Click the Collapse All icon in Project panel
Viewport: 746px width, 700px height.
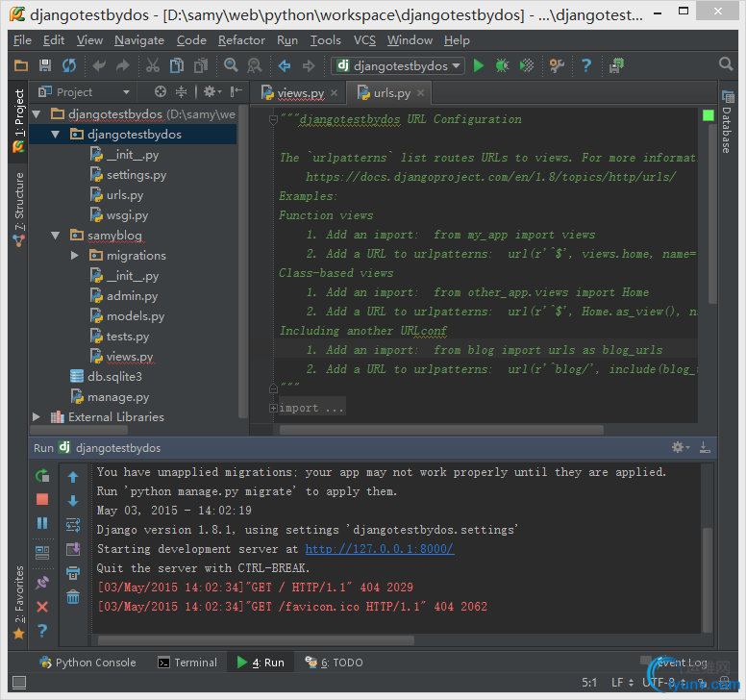pyautogui.click(x=182, y=92)
